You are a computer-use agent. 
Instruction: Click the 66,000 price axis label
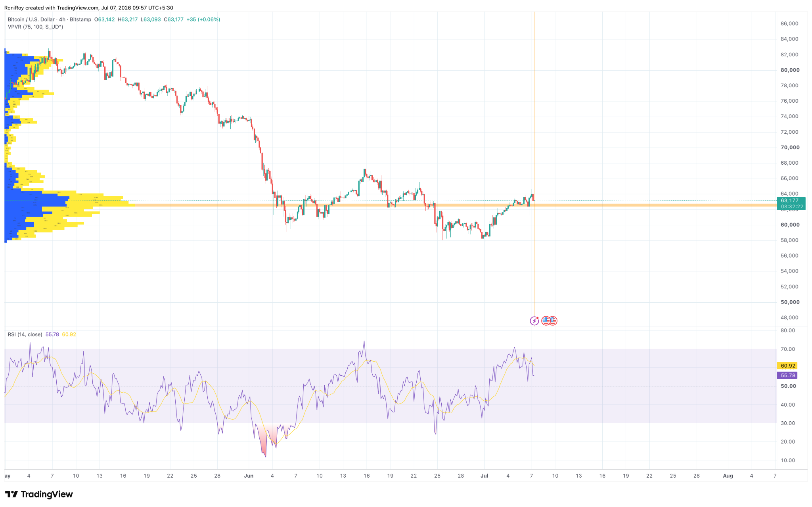(x=789, y=179)
